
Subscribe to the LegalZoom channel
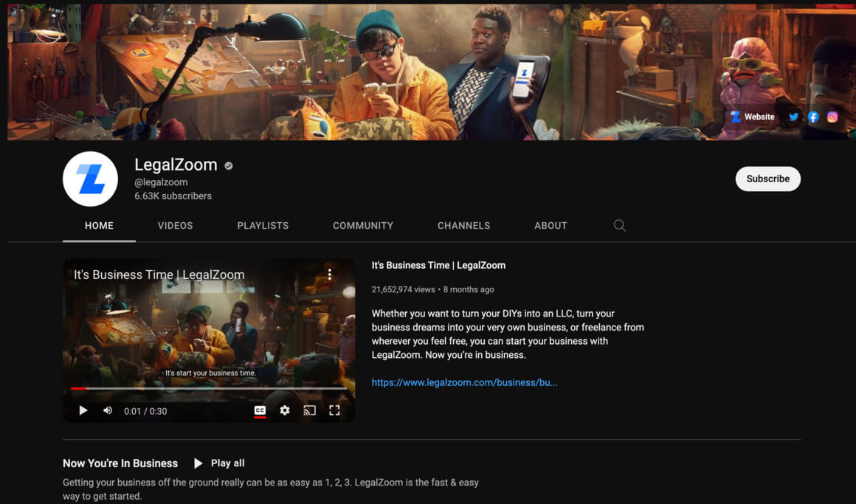[x=767, y=179]
